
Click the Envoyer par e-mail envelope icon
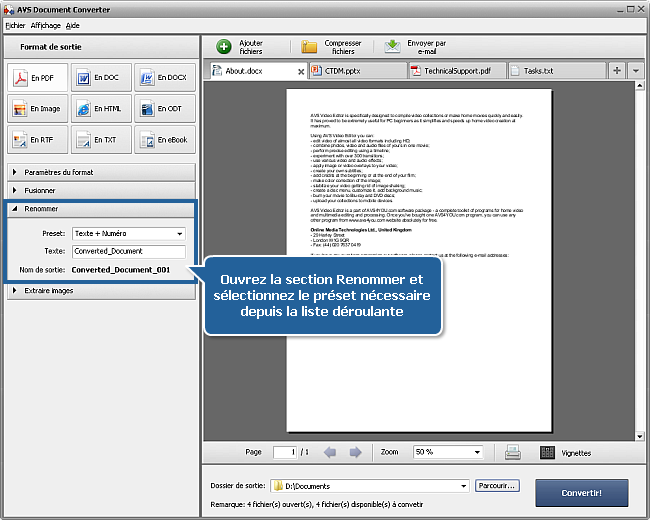[x=392, y=47]
